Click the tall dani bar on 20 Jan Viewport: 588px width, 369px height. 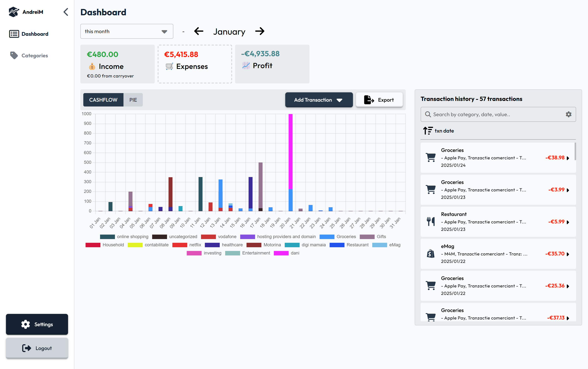(x=290, y=151)
